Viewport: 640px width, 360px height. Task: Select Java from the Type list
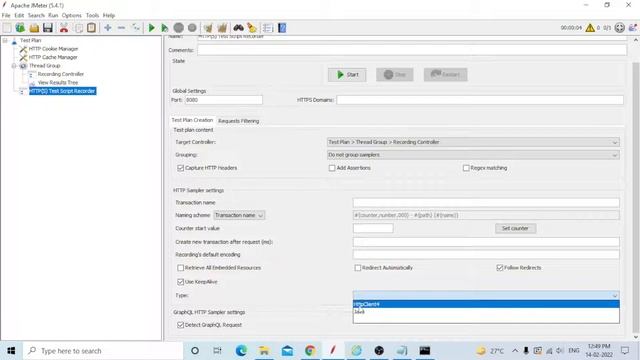486,312
